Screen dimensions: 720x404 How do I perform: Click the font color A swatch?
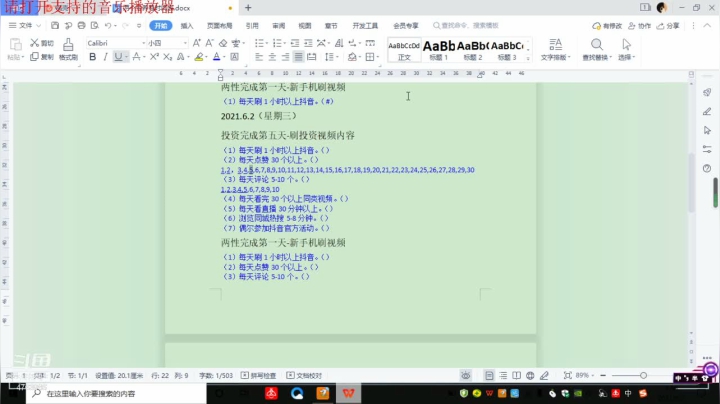[x=216, y=56]
